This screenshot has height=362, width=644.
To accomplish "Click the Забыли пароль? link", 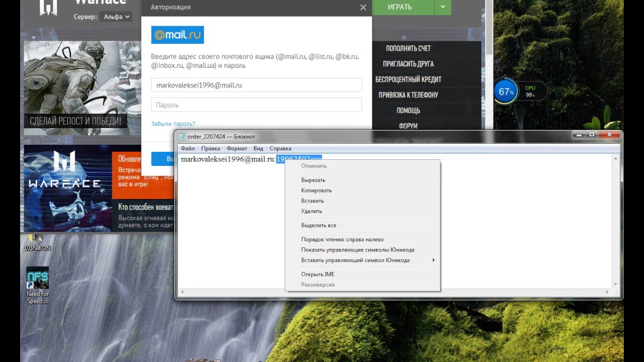I will [x=173, y=124].
